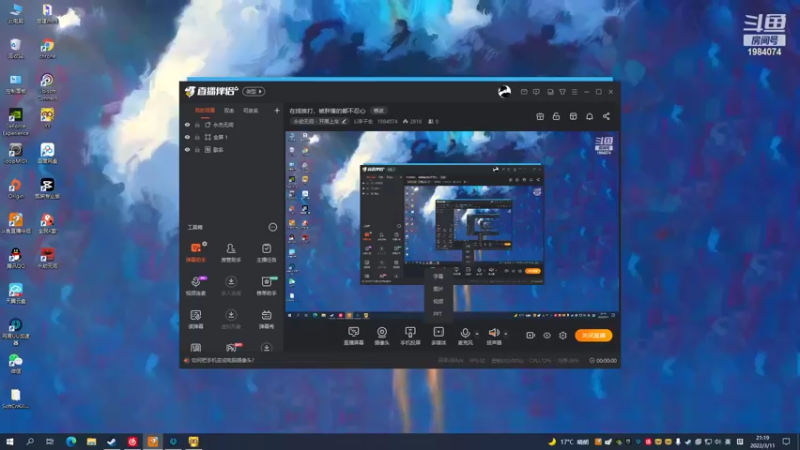The width and height of the screenshot is (800, 450).
Task: Lock the first source layer
Action: point(197,124)
